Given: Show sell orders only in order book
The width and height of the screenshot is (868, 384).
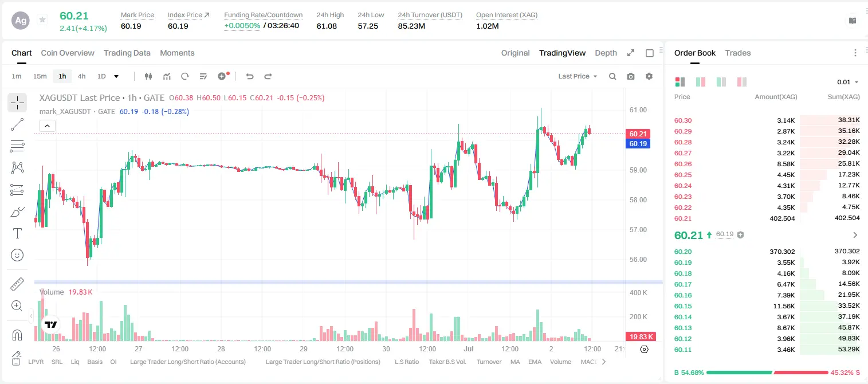Looking at the screenshot, I should 742,82.
